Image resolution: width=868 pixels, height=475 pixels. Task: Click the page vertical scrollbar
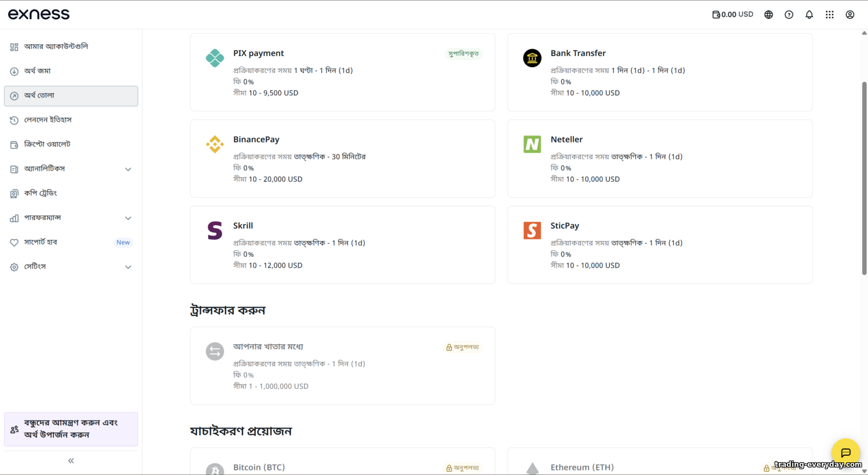coord(864,178)
